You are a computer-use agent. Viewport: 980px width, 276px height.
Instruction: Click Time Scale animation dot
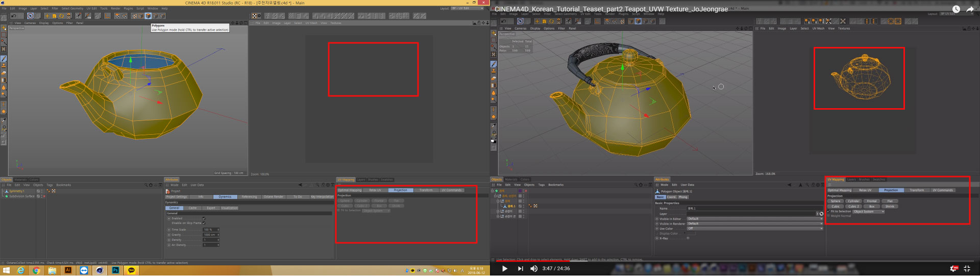[168, 230]
